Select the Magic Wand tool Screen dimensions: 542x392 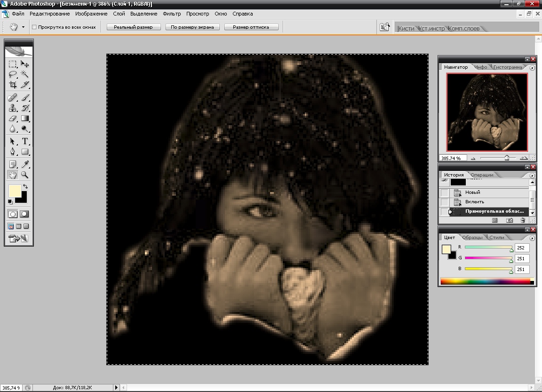point(25,74)
